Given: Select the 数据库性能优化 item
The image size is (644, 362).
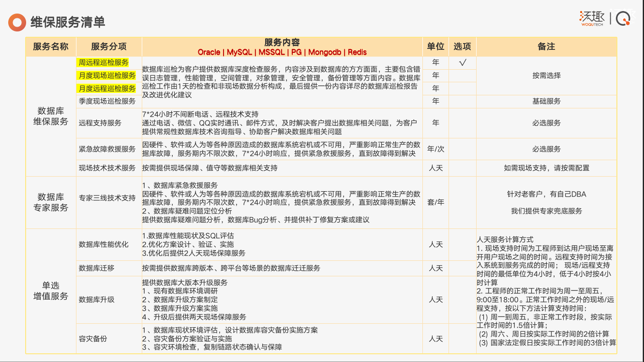Looking at the screenshot, I should [104, 244].
